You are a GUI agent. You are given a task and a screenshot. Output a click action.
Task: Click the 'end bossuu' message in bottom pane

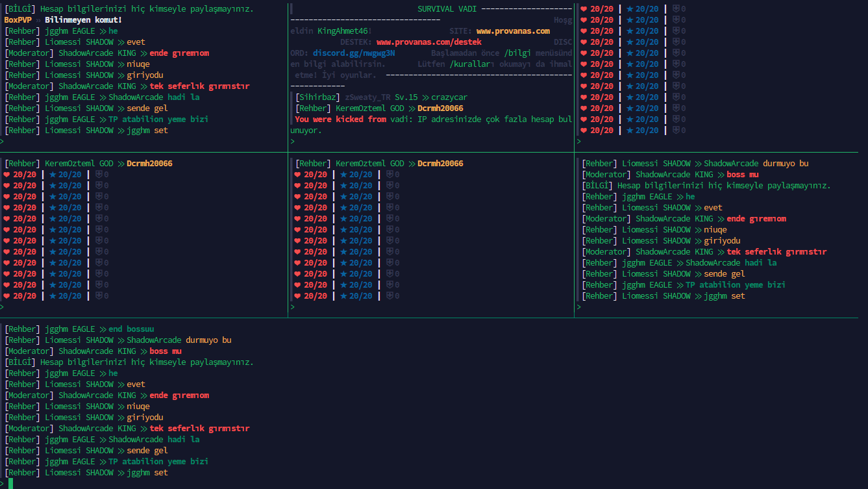pos(131,329)
